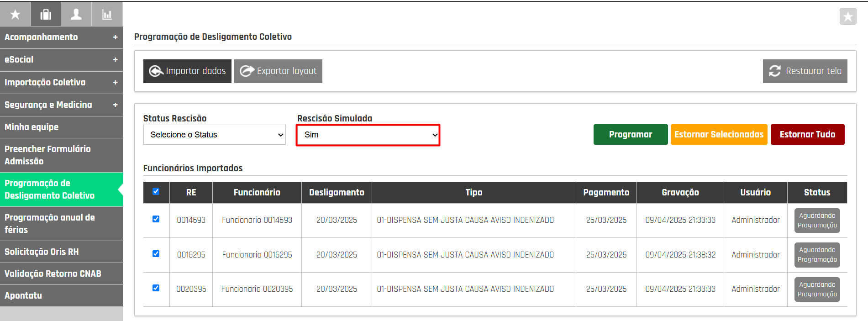Sort by Desligamento column header
The image size is (868, 321).
tap(337, 193)
